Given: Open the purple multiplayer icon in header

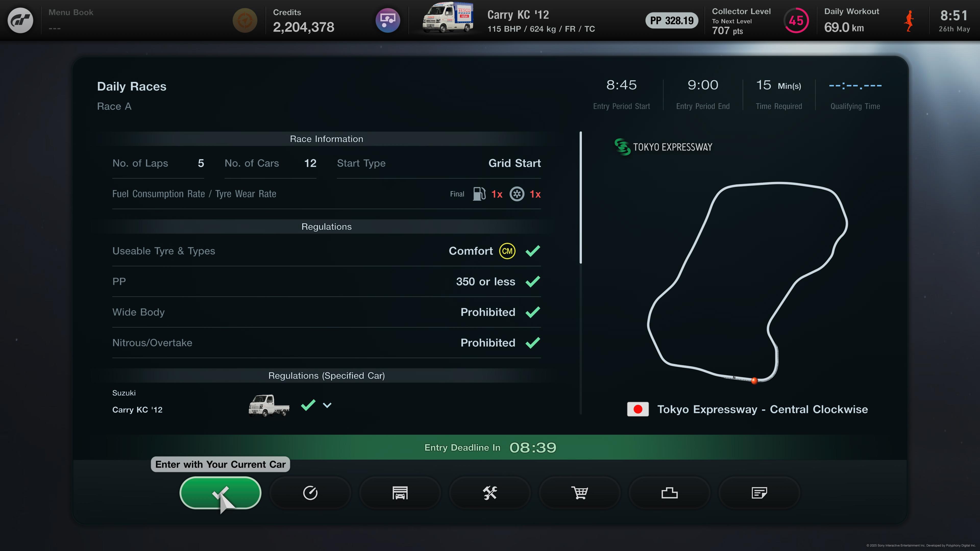Looking at the screenshot, I should click(x=388, y=20).
